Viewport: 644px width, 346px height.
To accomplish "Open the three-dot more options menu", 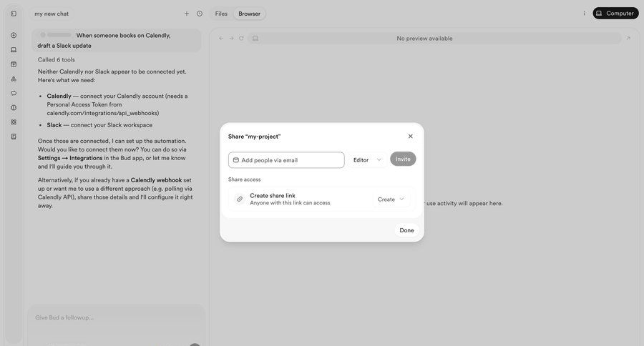I will click(x=584, y=14).
